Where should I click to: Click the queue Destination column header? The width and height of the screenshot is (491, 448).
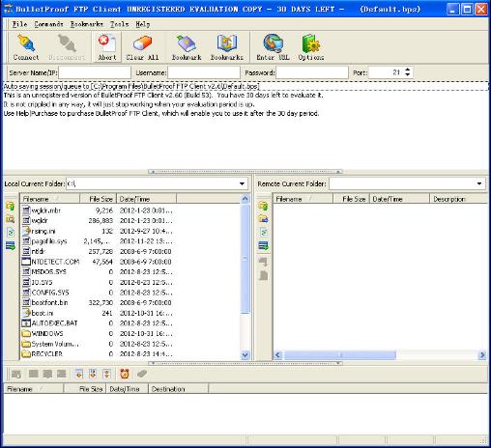click(178, 389)
